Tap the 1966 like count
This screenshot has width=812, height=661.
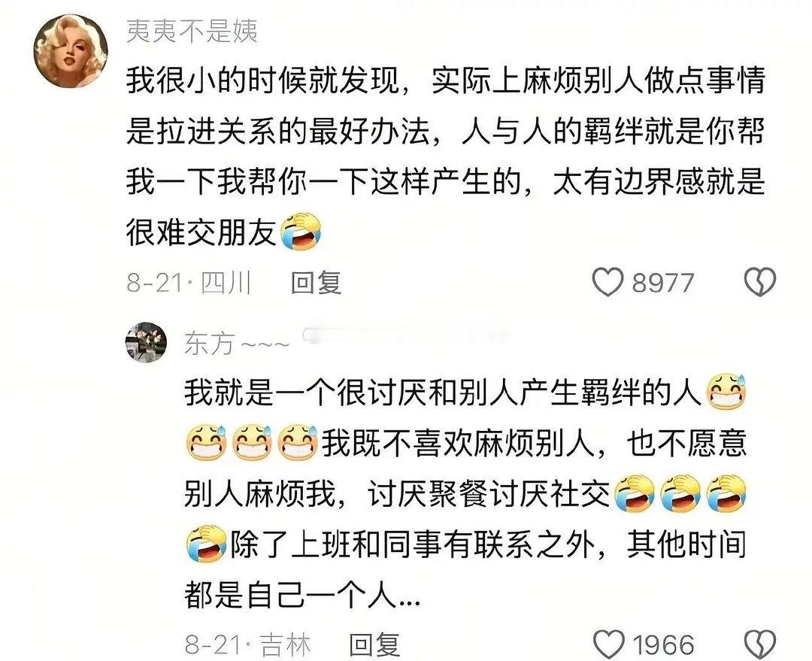(x=663, y=645)
